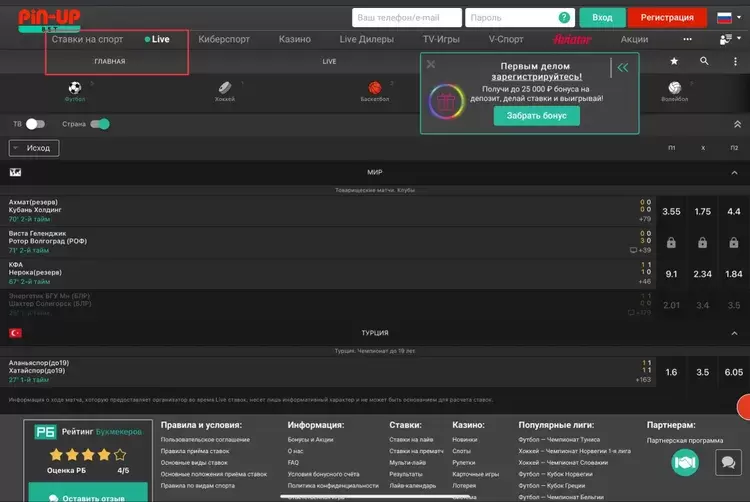Click the Оставить отзыв button
Image resolution: width=750 pixels, height=502 pixels.
pos(88,493)
